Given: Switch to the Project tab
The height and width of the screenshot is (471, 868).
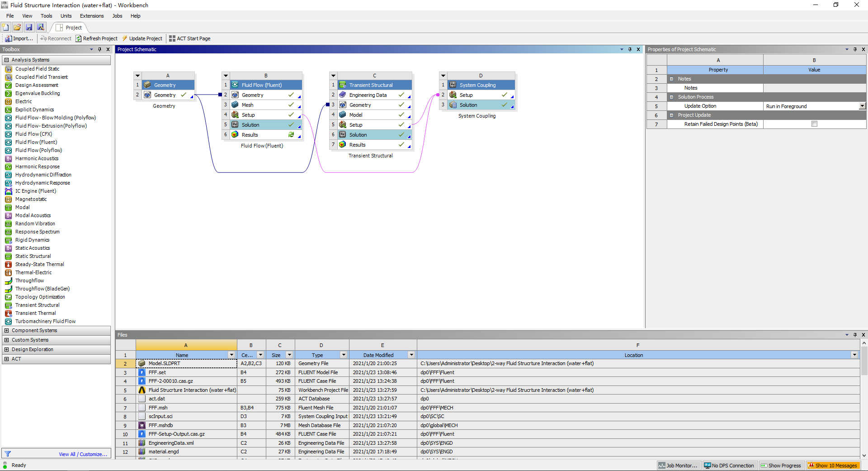Looking at the screenshot, I should (x=69, y=28).
